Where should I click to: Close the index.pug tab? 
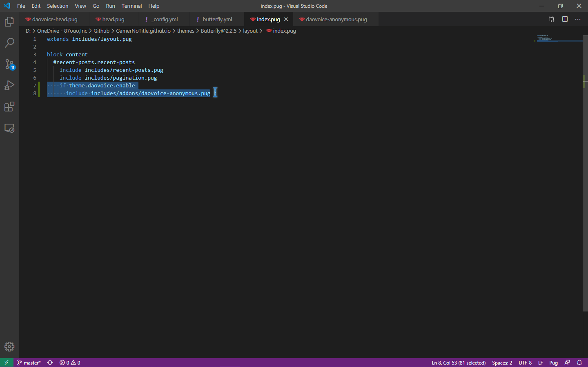pyautogui.click(x=286, y=19)
